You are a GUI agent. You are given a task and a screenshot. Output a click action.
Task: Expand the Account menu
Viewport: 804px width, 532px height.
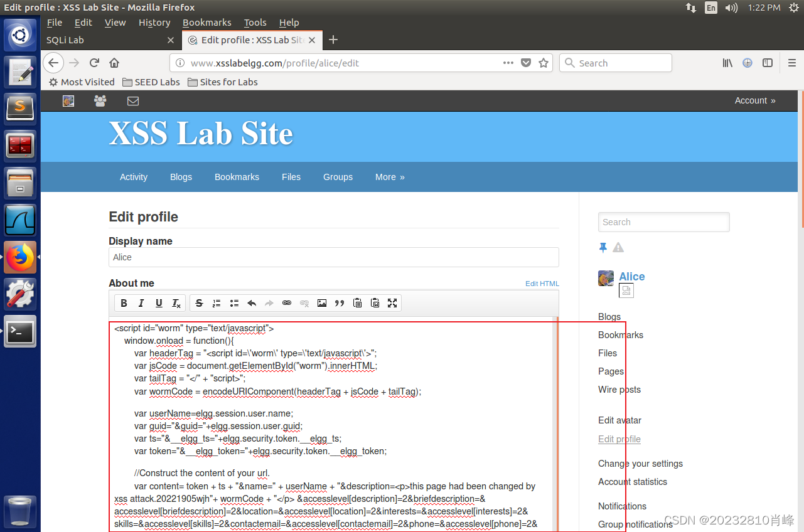(755, 100)
